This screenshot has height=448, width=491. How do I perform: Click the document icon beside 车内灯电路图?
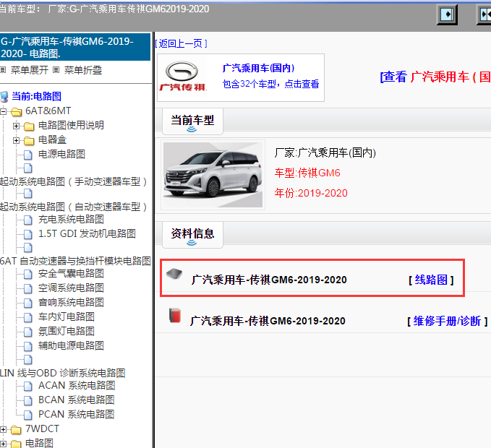(28, 317)
